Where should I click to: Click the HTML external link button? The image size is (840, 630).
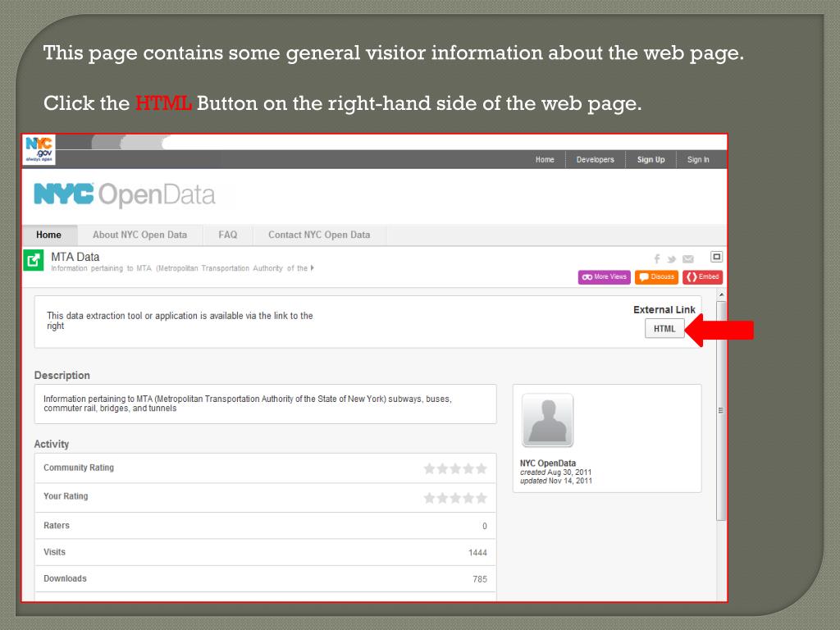pos(664,329)
